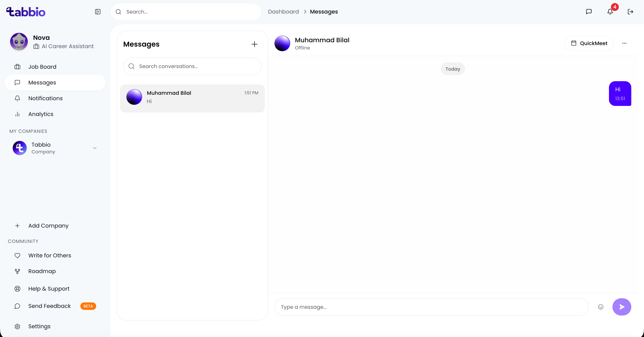Start new conversation with plus icon
The height and width of the screenshot is (337, 644).
point(254,44)
